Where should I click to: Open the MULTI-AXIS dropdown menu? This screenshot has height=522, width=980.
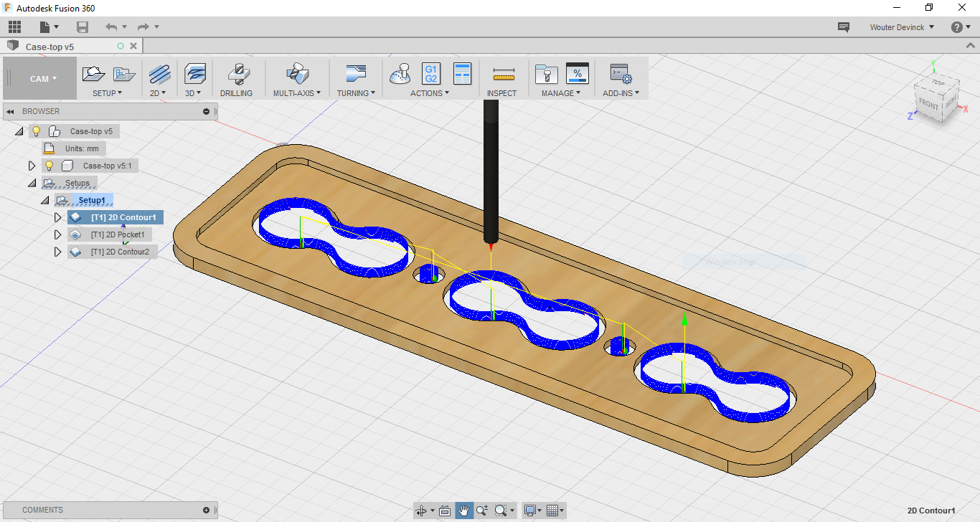pyautogui.click(x=297, y=93)
